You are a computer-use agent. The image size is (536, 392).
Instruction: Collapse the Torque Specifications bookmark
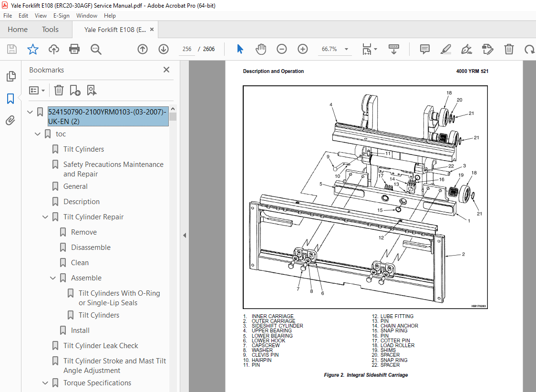coord(45,383)
